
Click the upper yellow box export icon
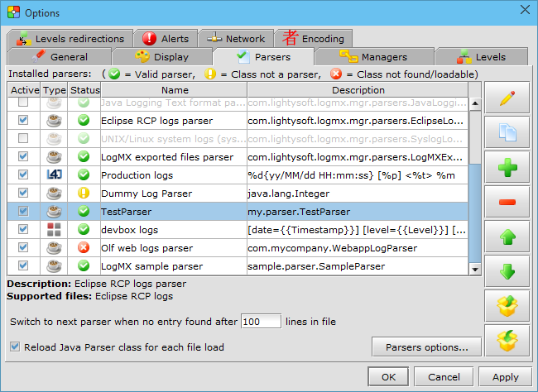[x=507, y=306]
